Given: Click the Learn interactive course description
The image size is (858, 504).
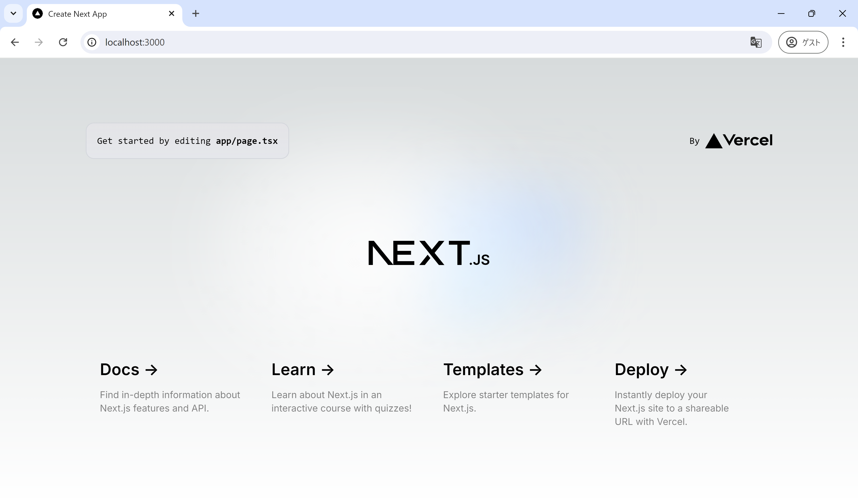Looking at the screenshot, I should coord(341,401).
